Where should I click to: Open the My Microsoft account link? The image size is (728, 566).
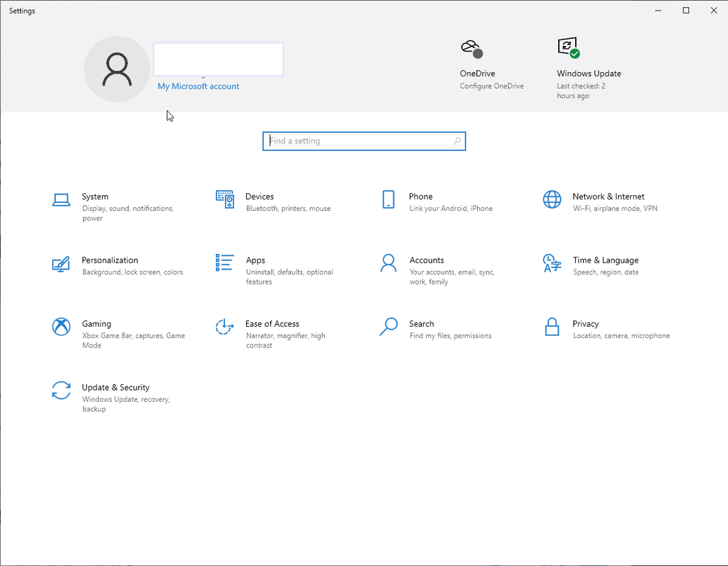pos(198,86)
